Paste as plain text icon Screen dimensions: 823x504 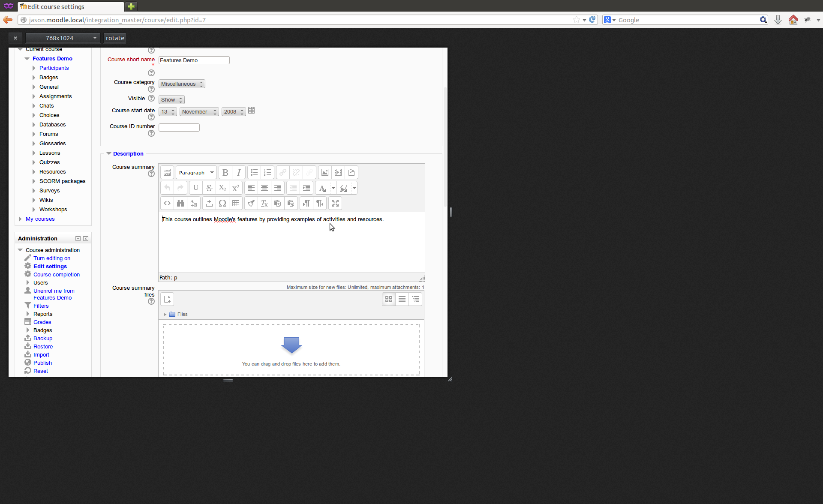[x=278, y=203]
